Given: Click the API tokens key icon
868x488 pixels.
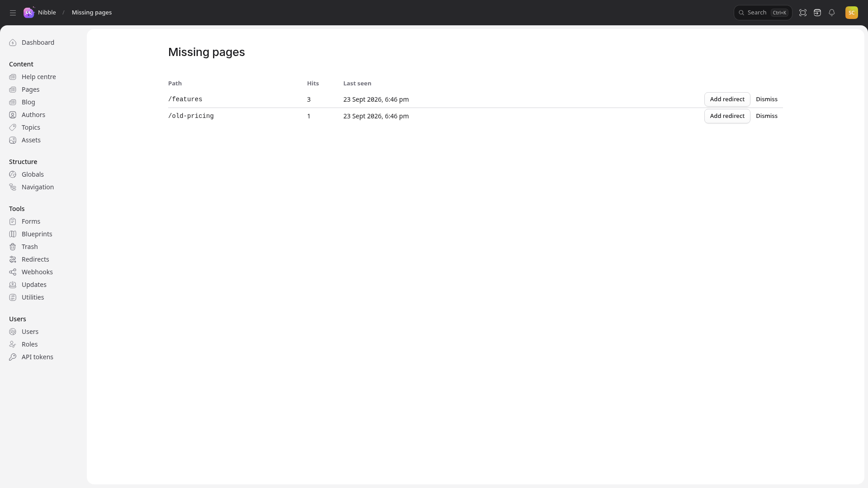Looking at the screenshot, I should pyautogui.click(x=13, y=357).
